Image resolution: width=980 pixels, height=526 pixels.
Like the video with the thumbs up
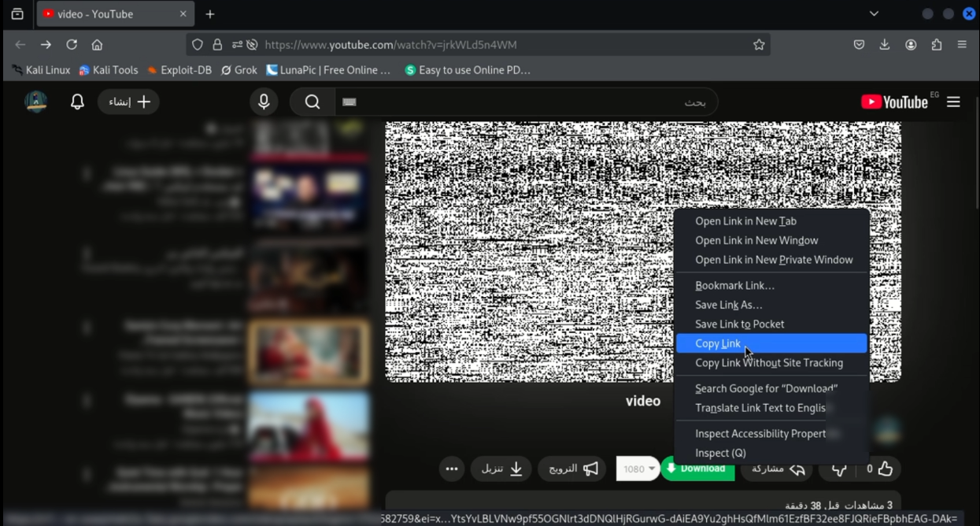coord(885,469)
